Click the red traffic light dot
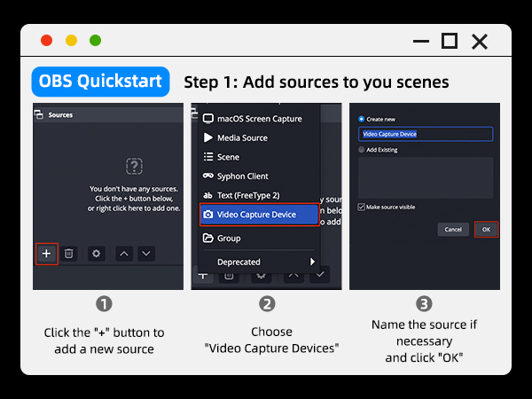This screenshot has width=532, height=399. tap(46, 41)
